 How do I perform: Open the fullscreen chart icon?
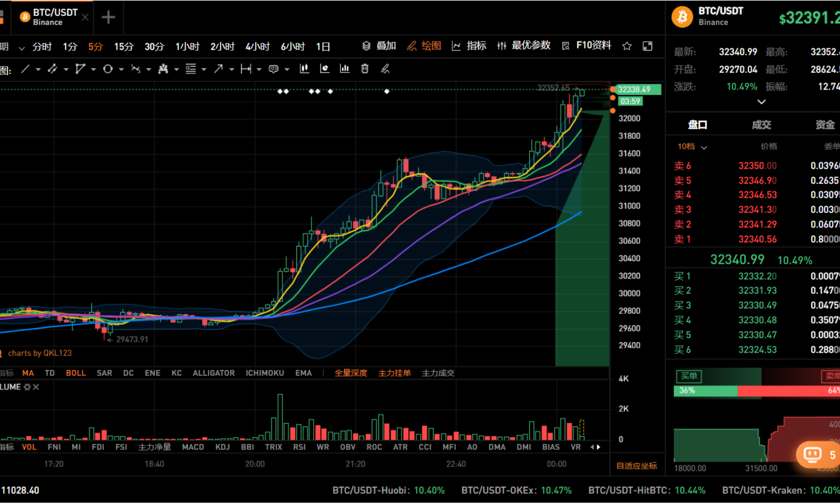(x=648, y=46)
